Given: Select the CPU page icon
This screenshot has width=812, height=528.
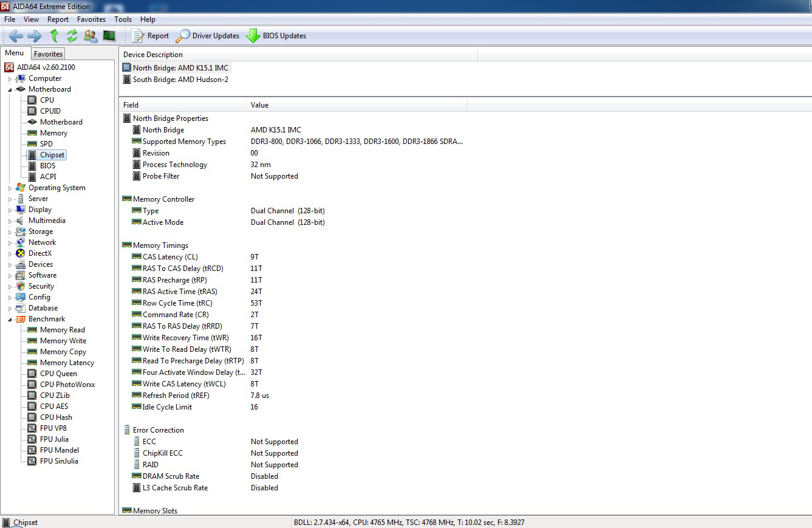Looking at the screenshot, I should coord(32,100).
